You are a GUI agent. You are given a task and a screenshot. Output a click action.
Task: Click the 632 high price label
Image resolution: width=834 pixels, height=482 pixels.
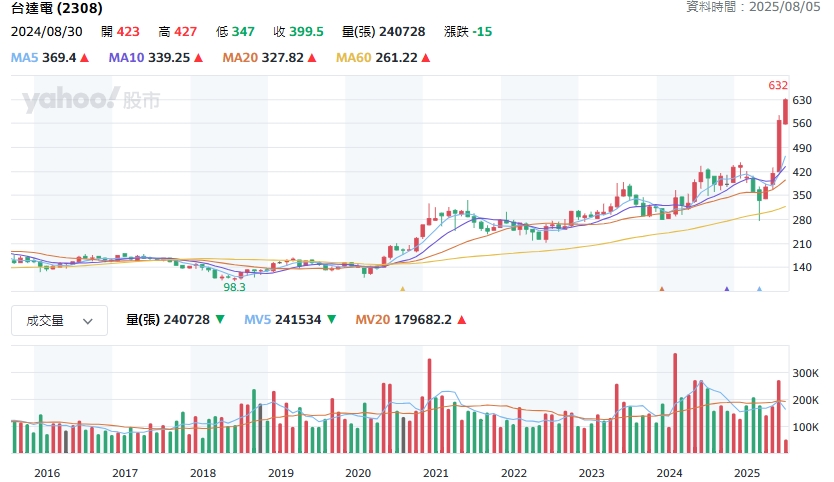(x=778, y=85)
